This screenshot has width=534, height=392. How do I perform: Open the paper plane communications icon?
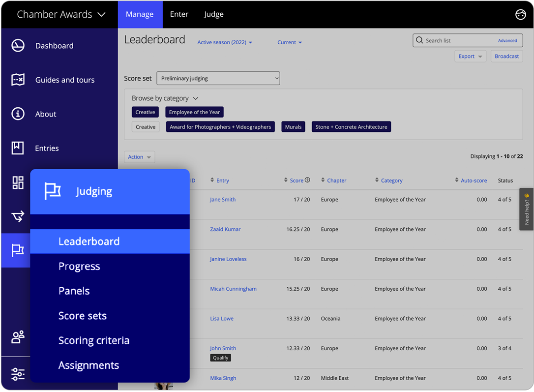pyautogui.click(x=18, y=216)
